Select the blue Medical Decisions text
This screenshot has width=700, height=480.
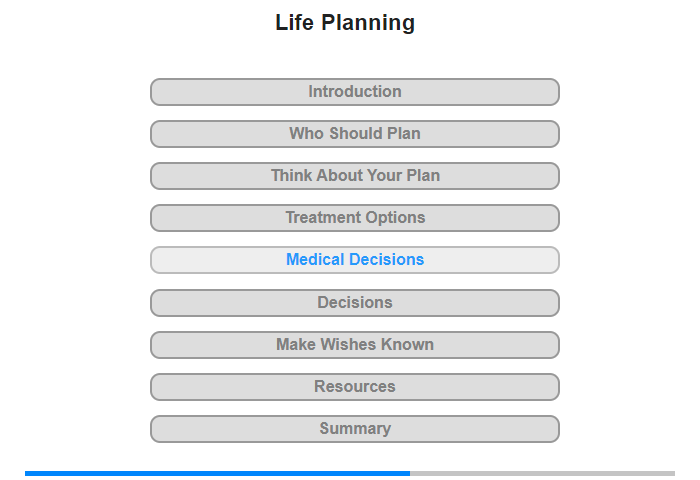(x=355, y=259)
